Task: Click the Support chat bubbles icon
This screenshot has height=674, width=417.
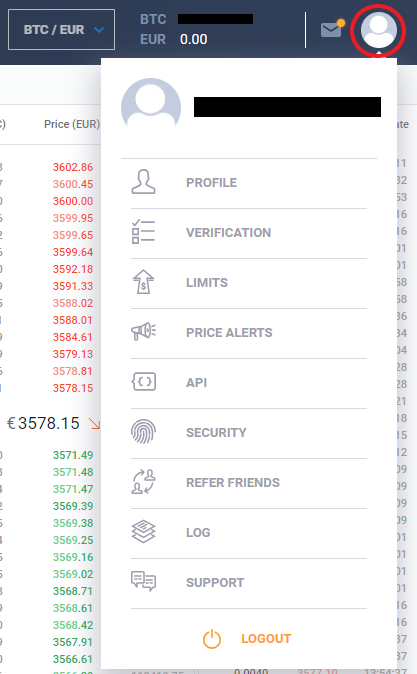Action: pos(144,582)
